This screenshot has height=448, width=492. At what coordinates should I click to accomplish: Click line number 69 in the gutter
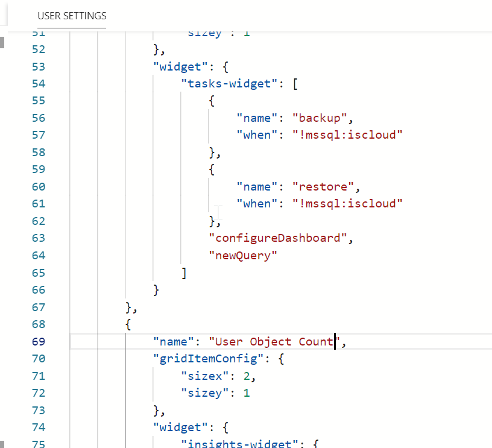(39, 342)
